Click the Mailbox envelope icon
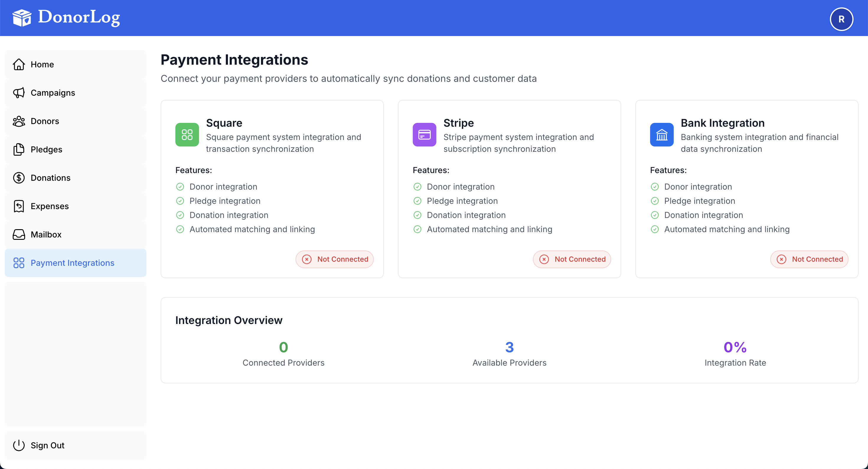 (x=19, y=234)
